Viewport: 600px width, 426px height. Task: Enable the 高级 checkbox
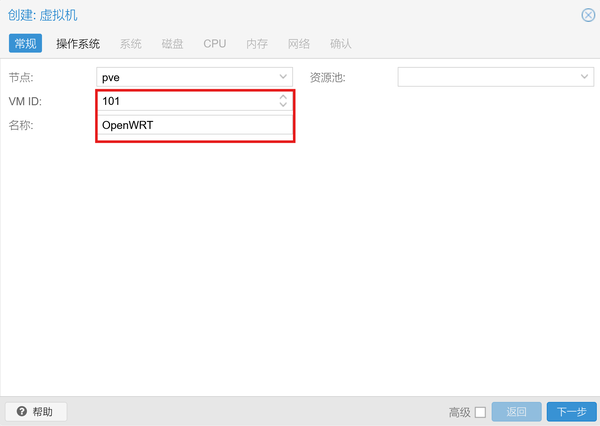tap(480, 412)
